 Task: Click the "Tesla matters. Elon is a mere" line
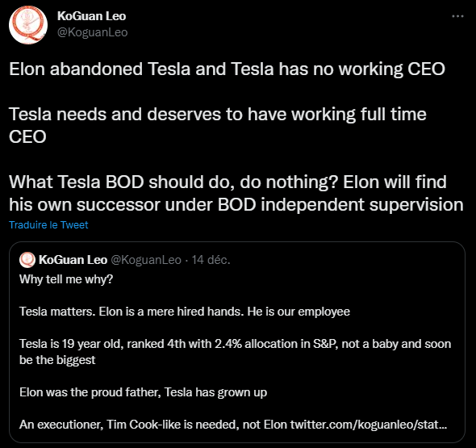[x=185, y=312]
